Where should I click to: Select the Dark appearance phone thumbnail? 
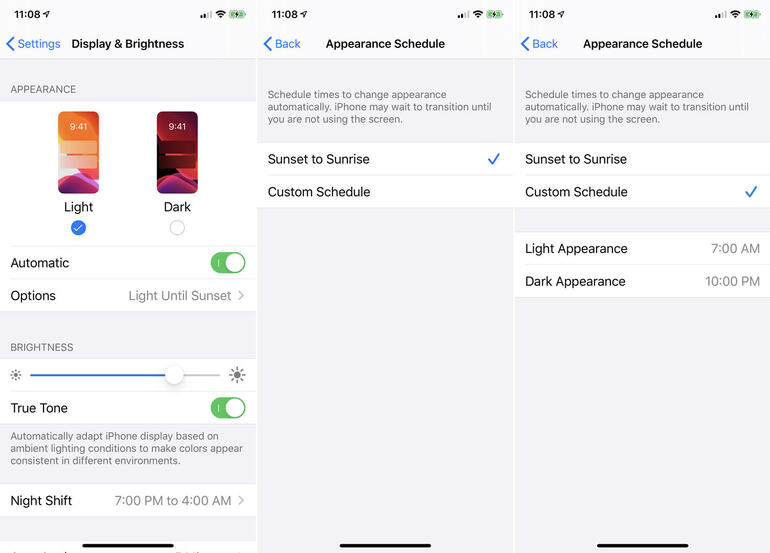177,152
